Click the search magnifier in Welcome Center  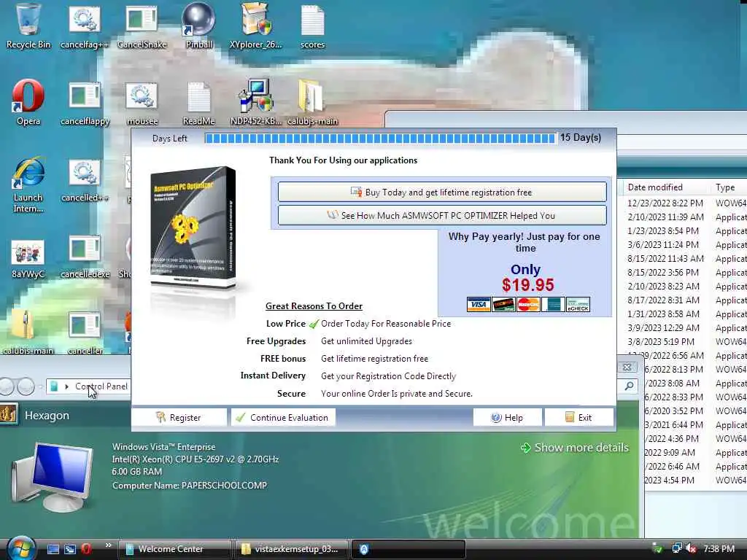click(x=629, y=386)
